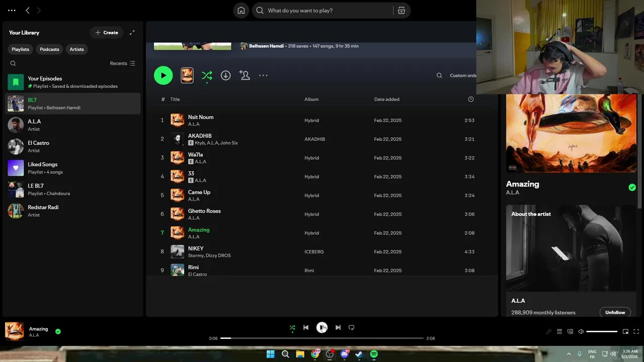Search within Your Library
The image size is (644, 362).
point(13,63)
